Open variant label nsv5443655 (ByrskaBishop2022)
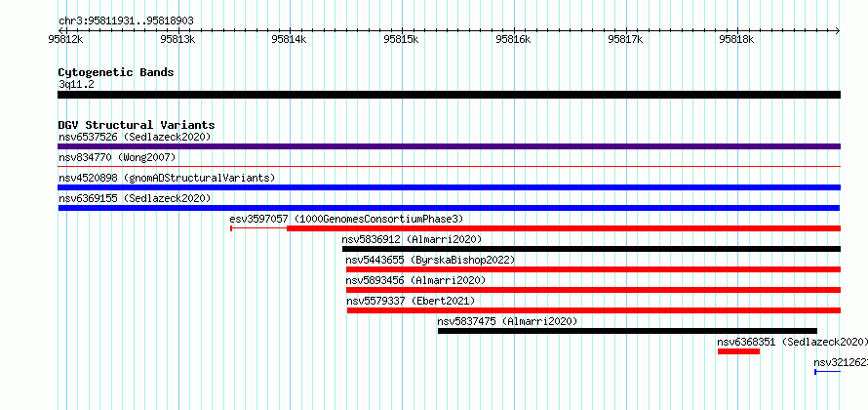This screenshot has height=410, width=868. click(430, 260)
